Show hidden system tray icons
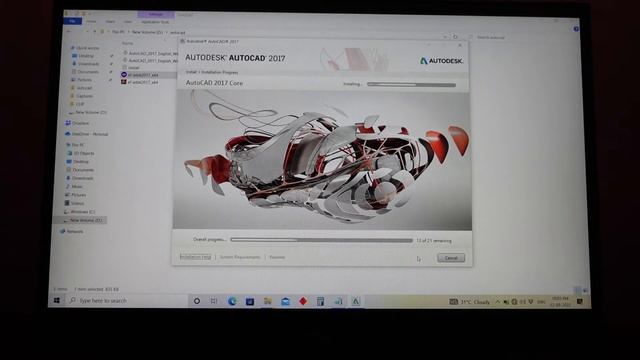The height and width of the screenshot is (360, 640). [x=498, y=302]
